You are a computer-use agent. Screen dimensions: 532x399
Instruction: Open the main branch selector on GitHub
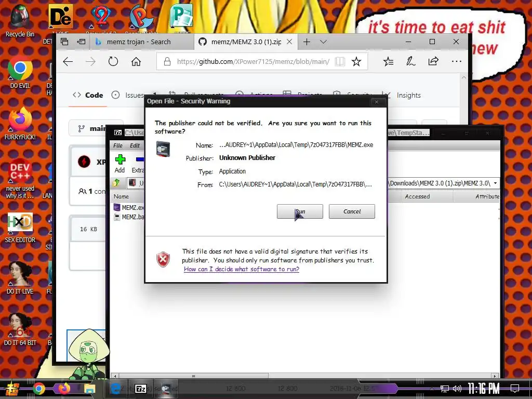click(91, 129)
